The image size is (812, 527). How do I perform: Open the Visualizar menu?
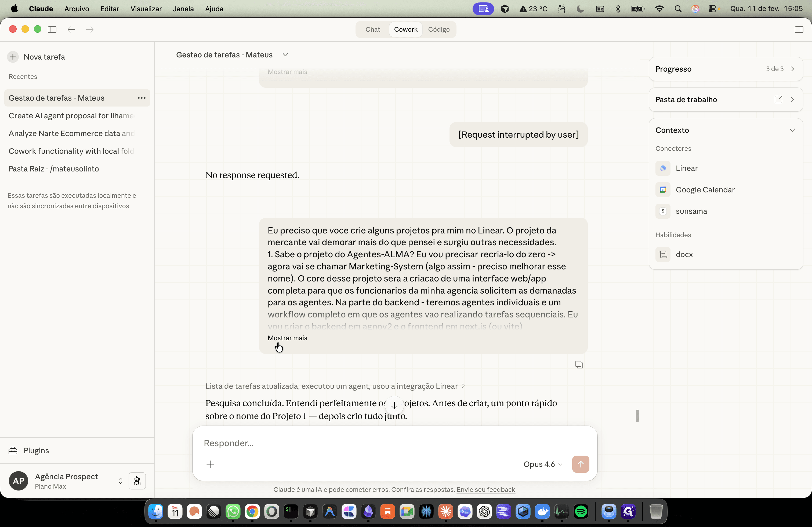[146, 9]
